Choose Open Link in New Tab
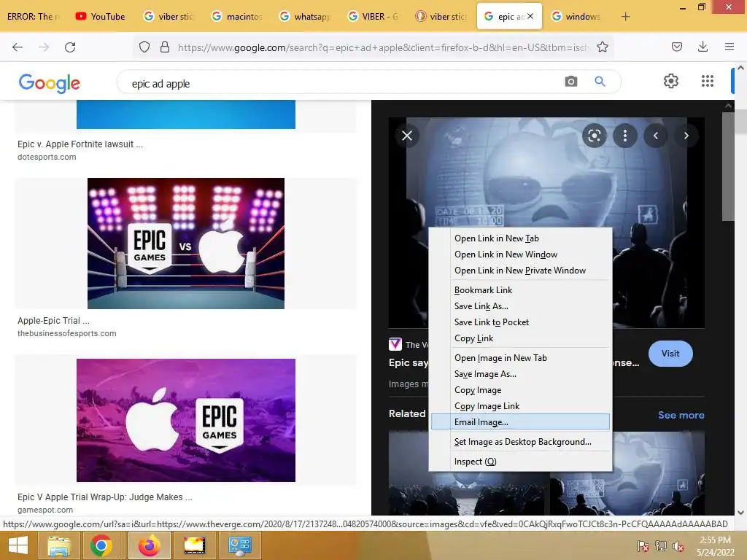 click(520, 238)
